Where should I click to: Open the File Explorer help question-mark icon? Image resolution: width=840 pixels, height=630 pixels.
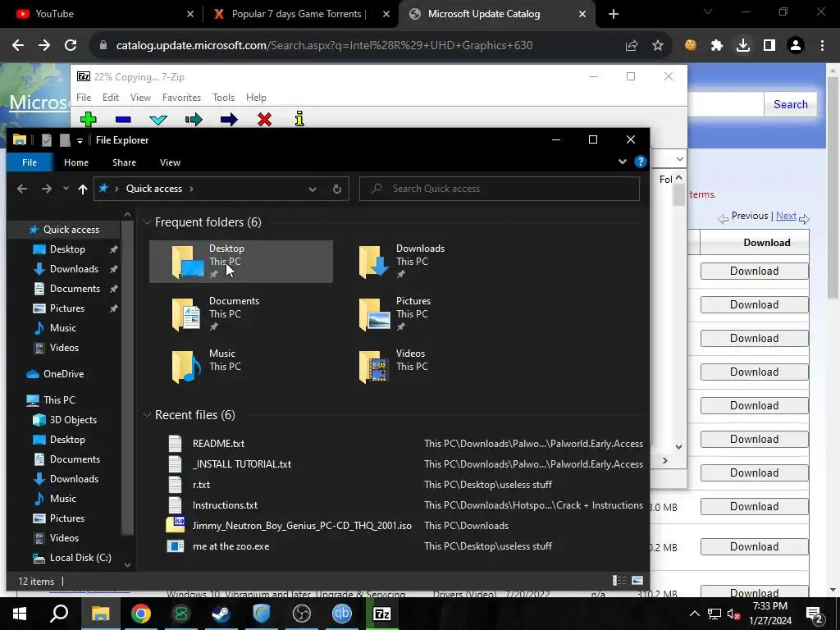coord(640,162)
